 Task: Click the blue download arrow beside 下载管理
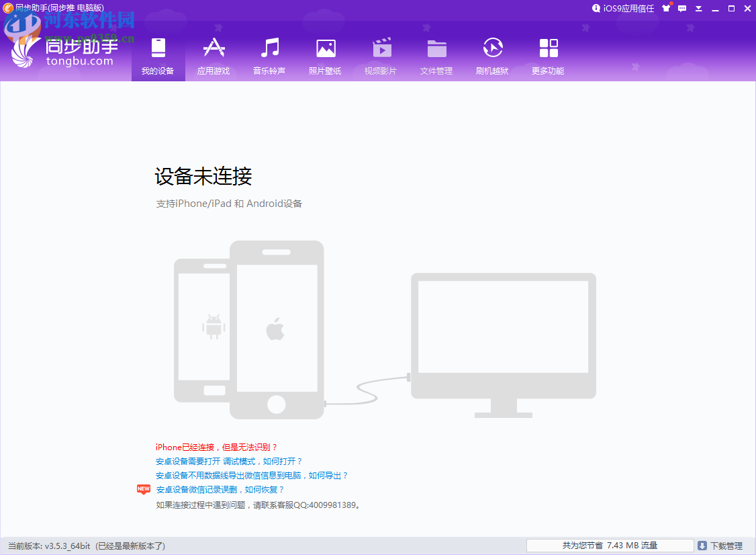(702, 545)
